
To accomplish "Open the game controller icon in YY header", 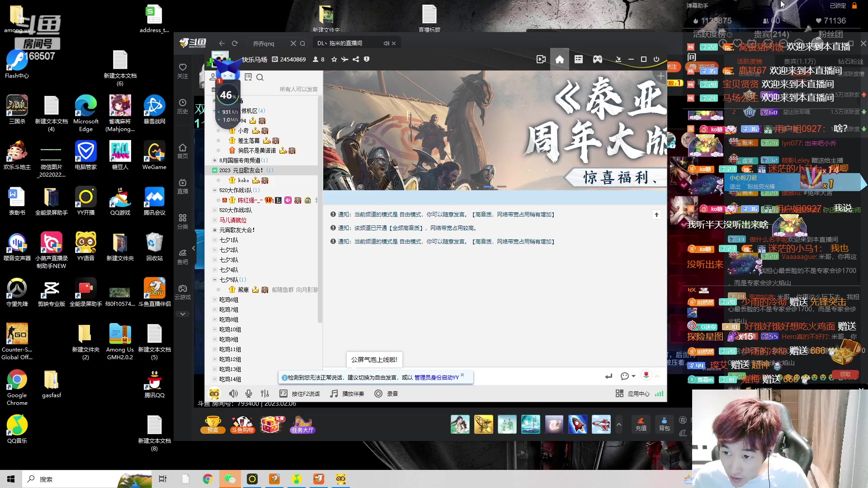I will 598,60.
